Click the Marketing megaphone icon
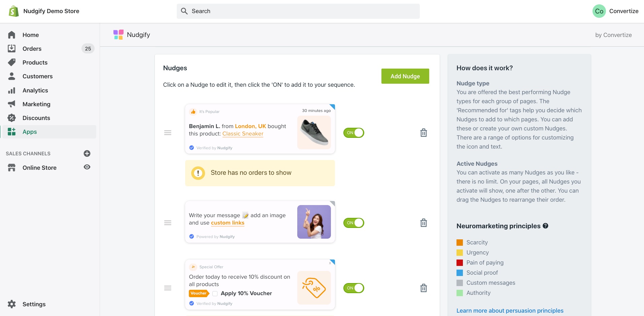The width and height of the screenshot is (644, 316). [x=12, y=104]
